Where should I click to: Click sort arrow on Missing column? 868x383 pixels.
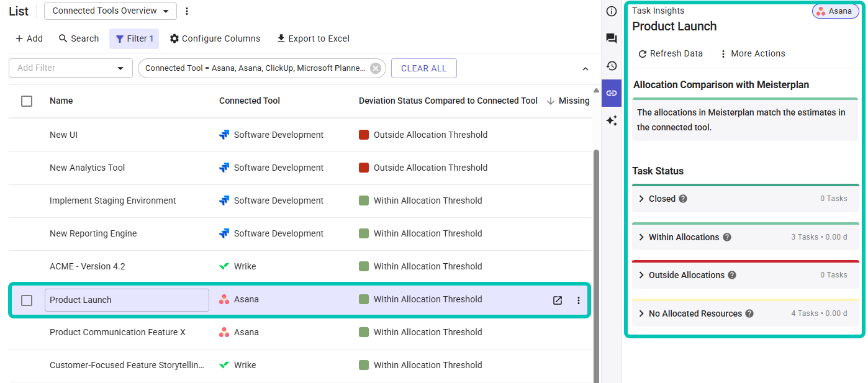tap(551, 101)
